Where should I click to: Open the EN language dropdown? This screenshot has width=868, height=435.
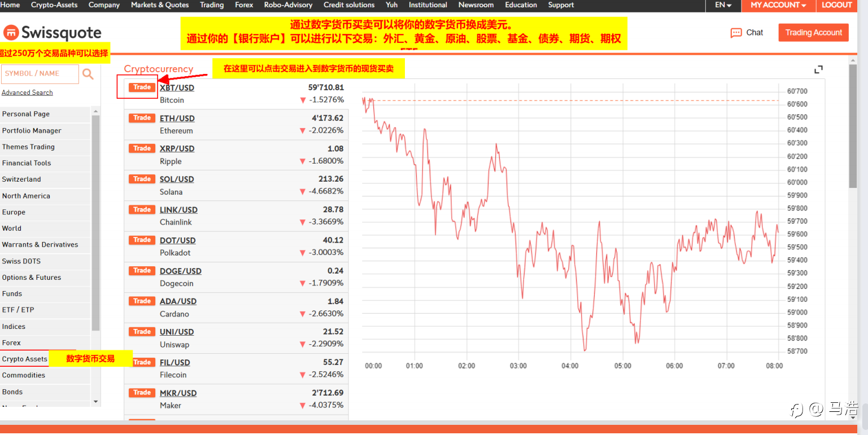point(723,5)
